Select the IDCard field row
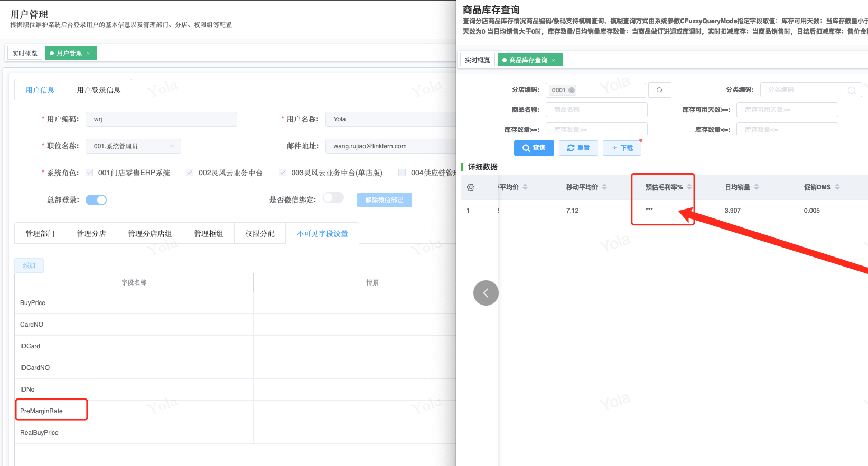This screenshot has width=868, height=466. tap(235, 346)
